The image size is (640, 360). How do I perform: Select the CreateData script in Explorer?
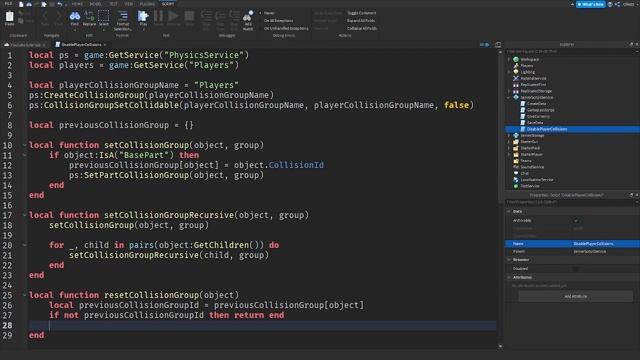coord(536,104)
